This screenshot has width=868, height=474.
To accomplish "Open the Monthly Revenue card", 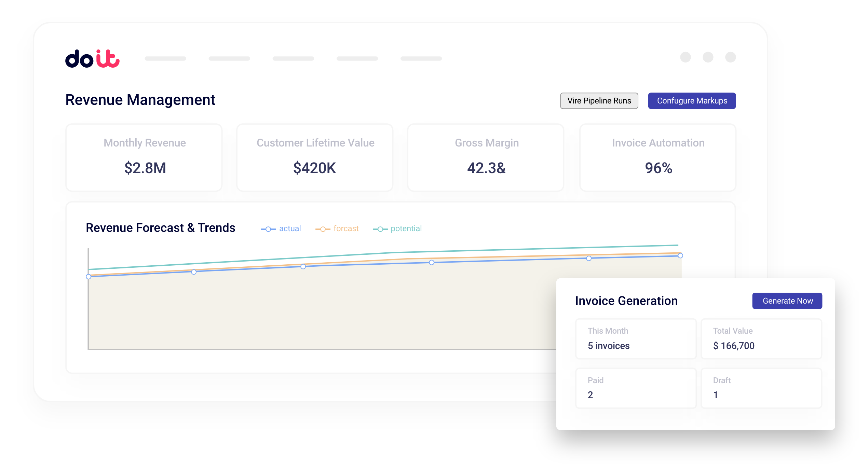I will pyautogui.click(x=144, y=157).
